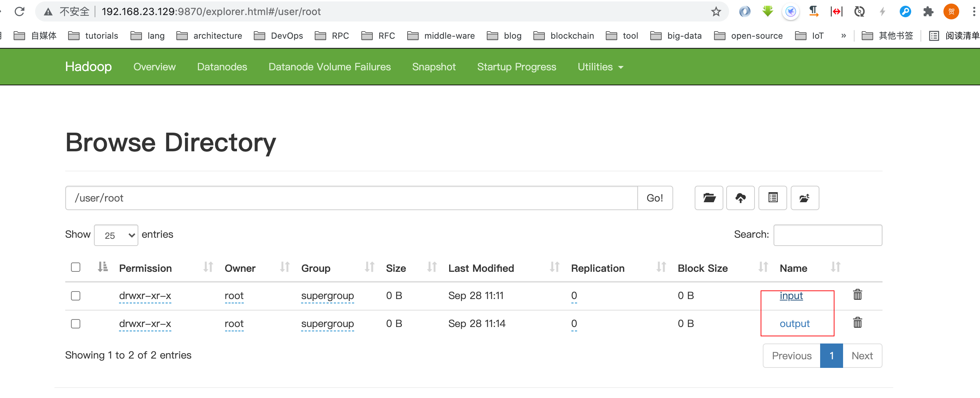Open the browser extensions puzzle icon

click(x=928, y=11)
